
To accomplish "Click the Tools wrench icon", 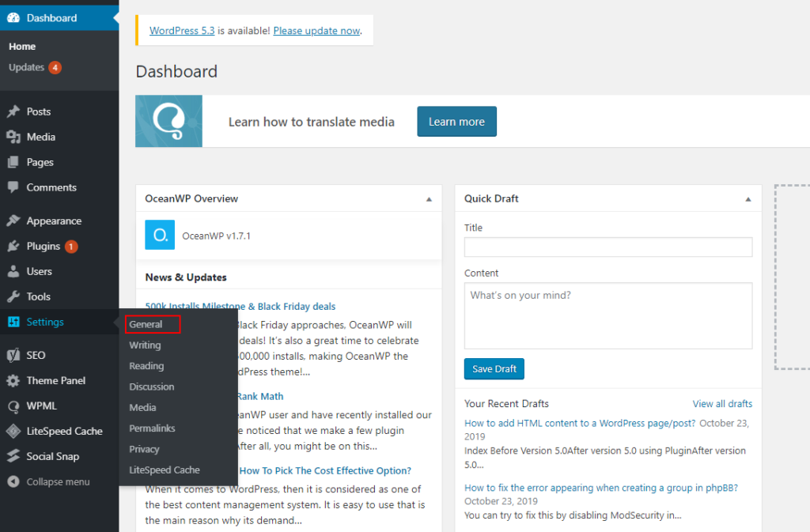I will [13, 297].
